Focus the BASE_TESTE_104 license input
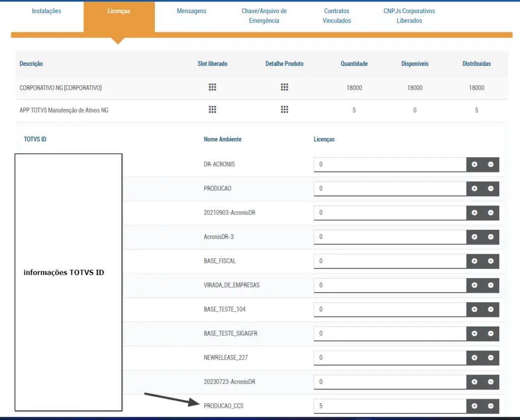The image size is (520, 420). (x=390, y=309)
